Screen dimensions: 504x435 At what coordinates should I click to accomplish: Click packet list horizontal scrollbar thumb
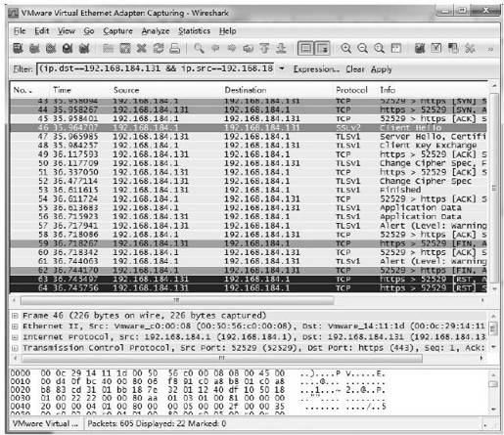click(177, 300)
